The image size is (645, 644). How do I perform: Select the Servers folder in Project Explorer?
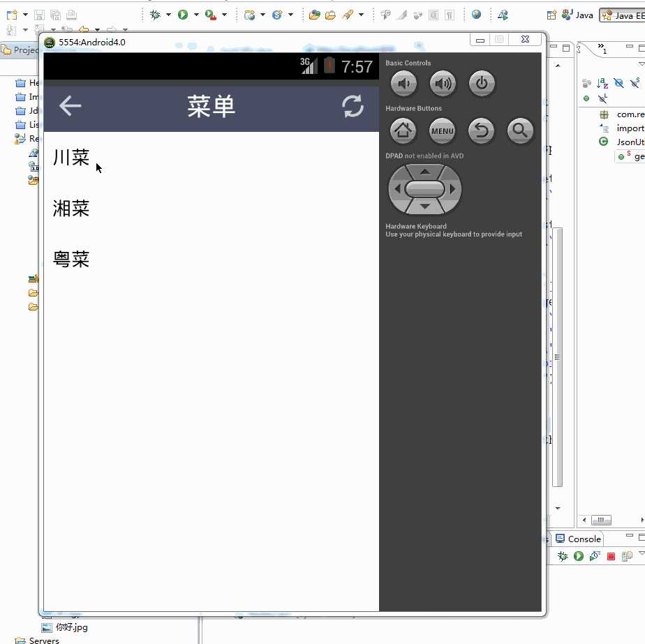[x=37, y=641]
